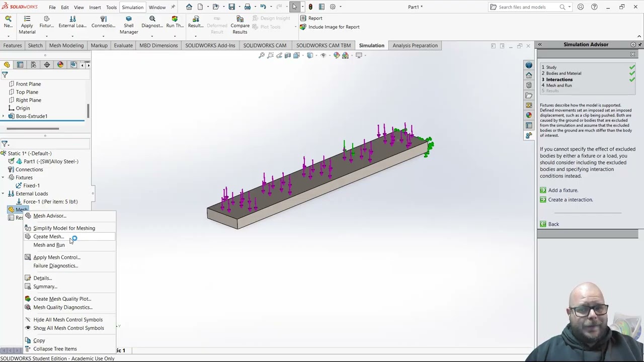The width and height of the screenshot is (644, 362).
Task: Open the DimXpertManager crosshair tab icon
Action: click(47, 65)
